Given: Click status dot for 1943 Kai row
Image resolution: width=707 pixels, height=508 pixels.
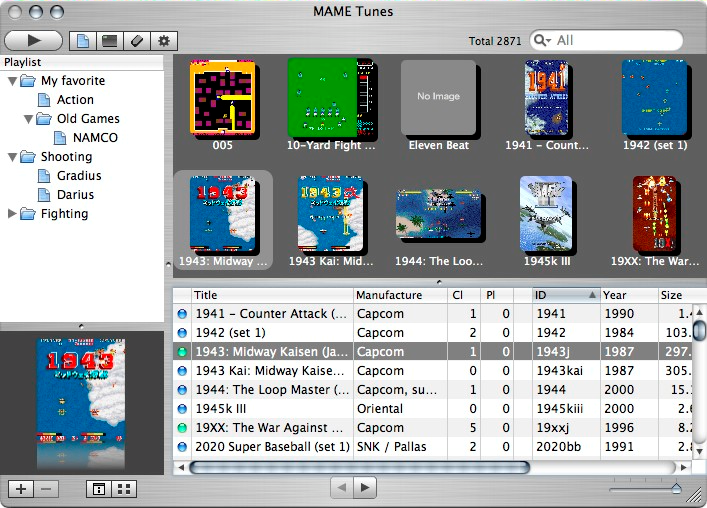Looking at the screenshot, I should 182,371.
